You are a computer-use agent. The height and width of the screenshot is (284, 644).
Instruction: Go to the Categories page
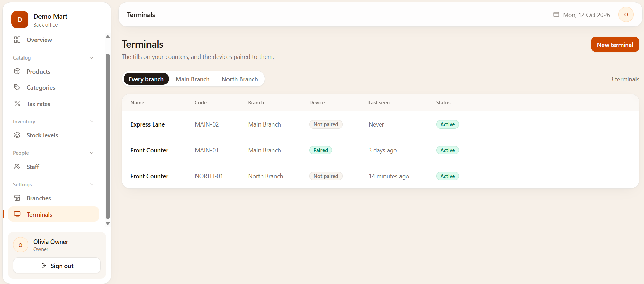click(53, 87)
